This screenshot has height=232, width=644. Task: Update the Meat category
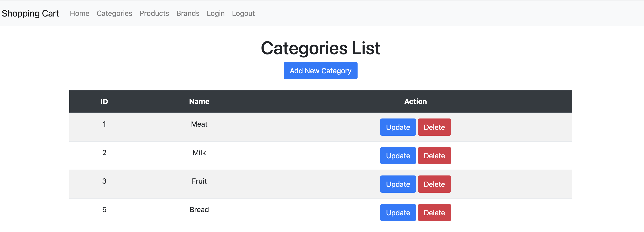[397, 127]
